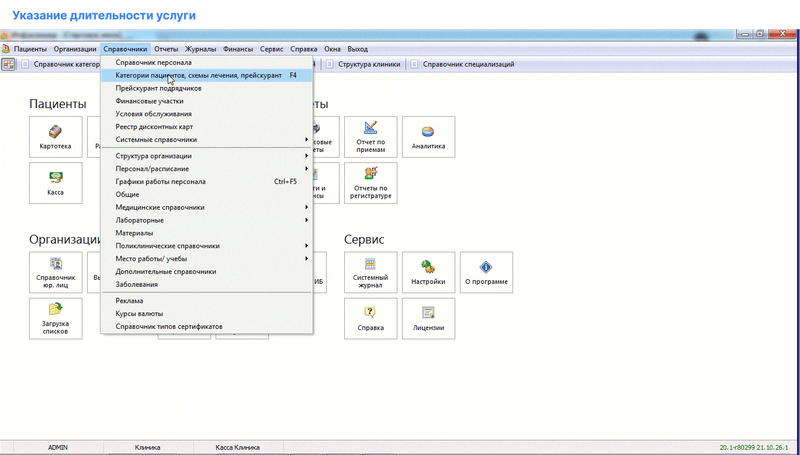Select the Материалы menu entry

(x=207, y=233)
